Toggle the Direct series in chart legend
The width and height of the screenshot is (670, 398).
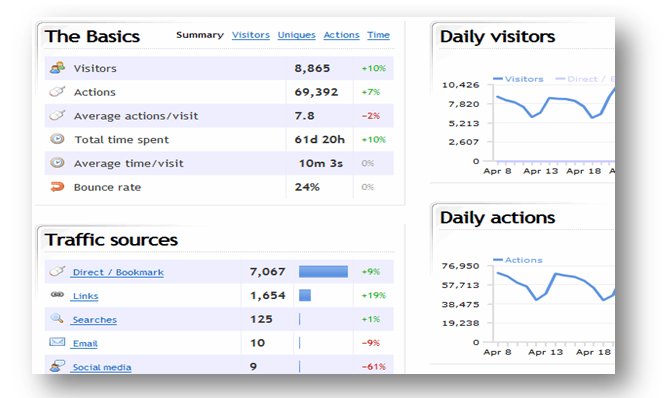tap(585, 79)
